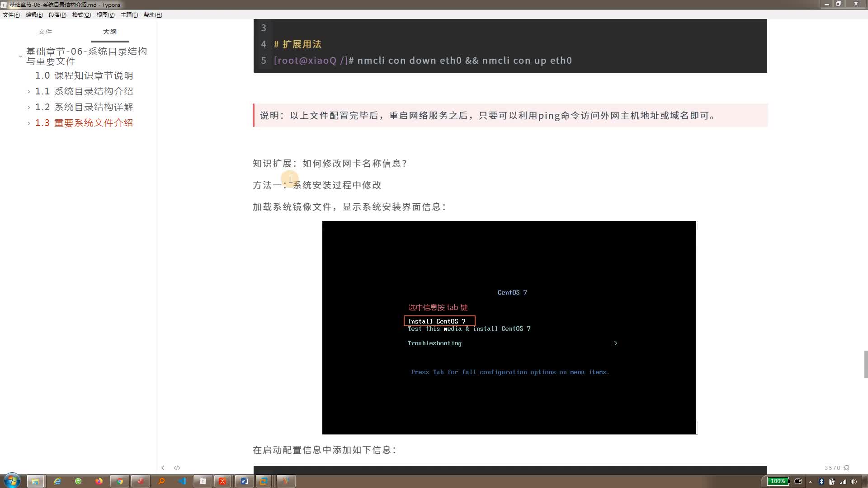Image resolution: width=868 pixels, height=488 pixels.
Task: Click the power options tray icon
Action: (832, 481)
